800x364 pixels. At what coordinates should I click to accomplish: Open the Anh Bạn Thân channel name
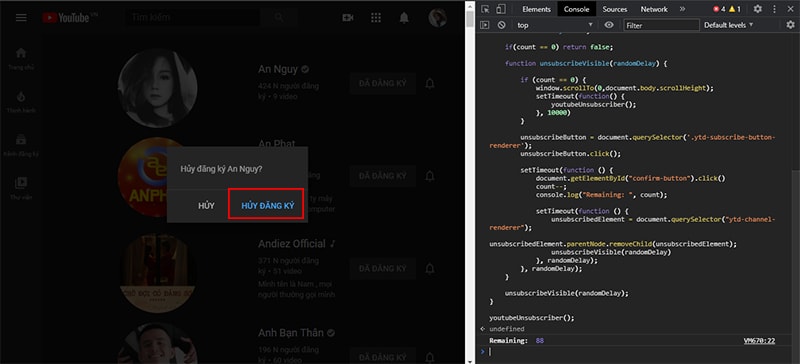(x=291, y=333)
